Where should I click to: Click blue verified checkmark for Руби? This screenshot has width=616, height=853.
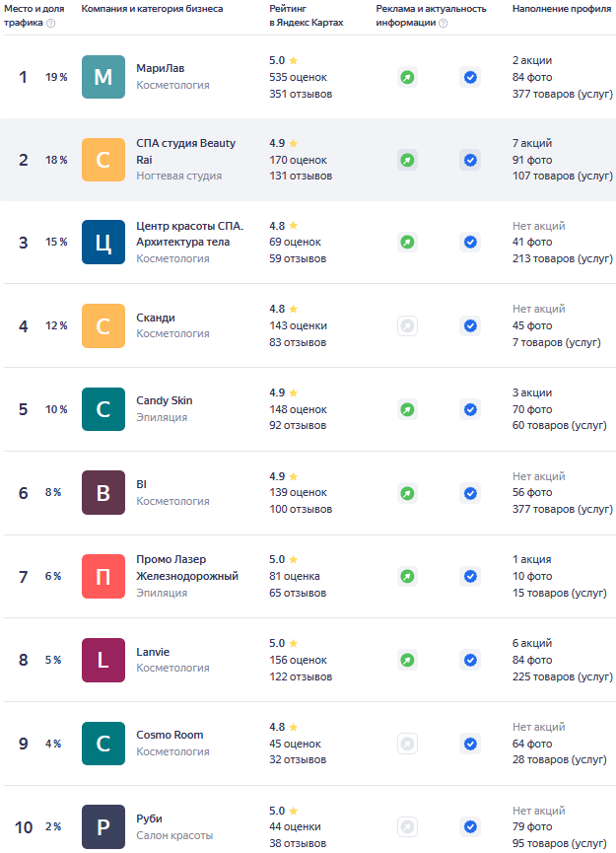470,827
